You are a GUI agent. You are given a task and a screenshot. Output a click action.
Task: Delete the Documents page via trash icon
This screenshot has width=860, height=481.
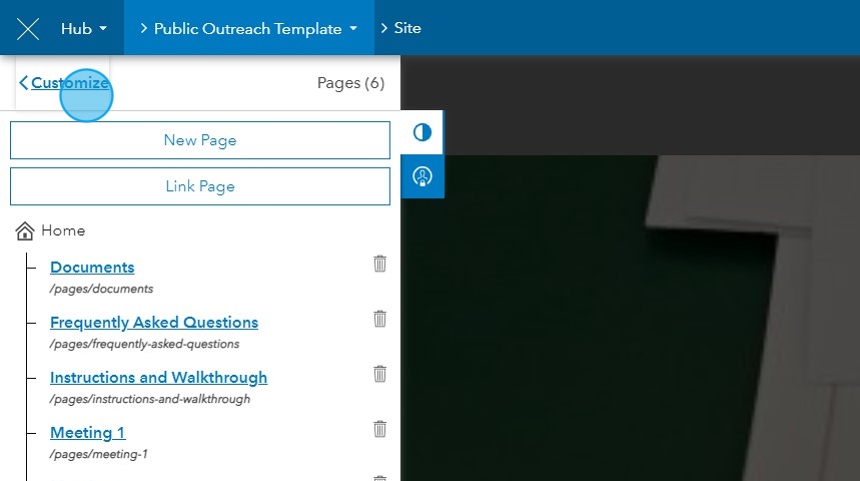click(x=380, y=264)
